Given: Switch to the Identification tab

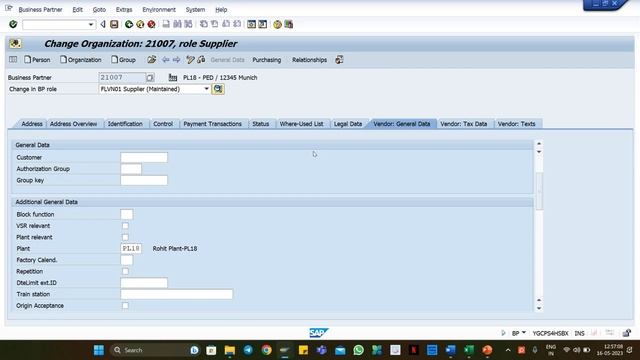Looking at the screenshot, I should [125, 124].
